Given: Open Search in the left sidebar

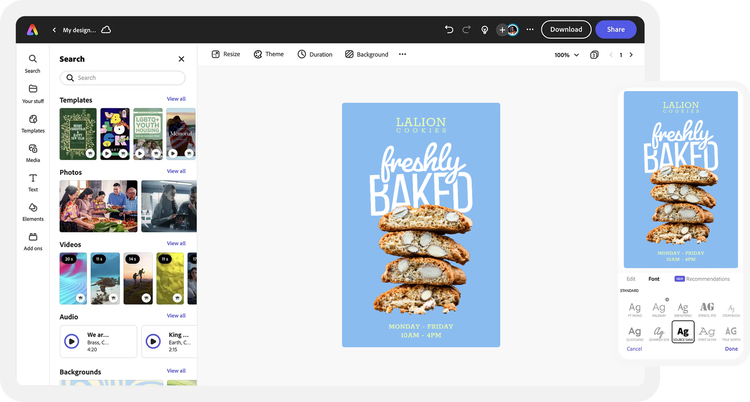Looking at the screenshot, I should (x=33, y=64).
